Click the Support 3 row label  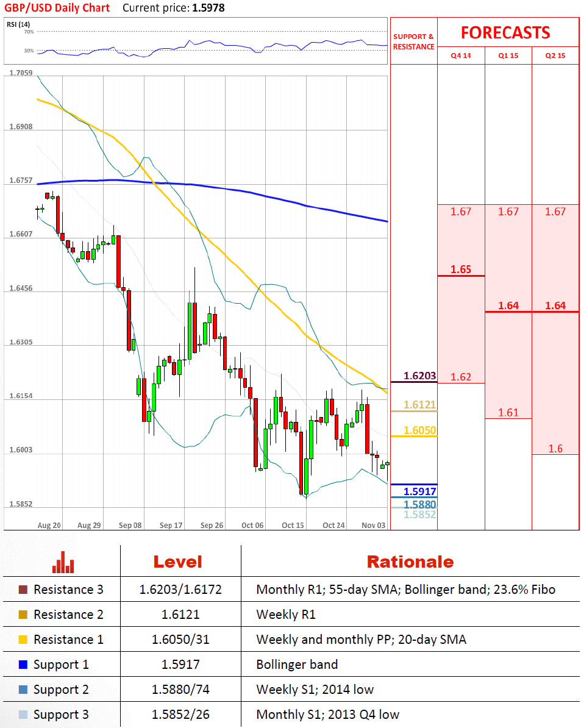[61, 715]
